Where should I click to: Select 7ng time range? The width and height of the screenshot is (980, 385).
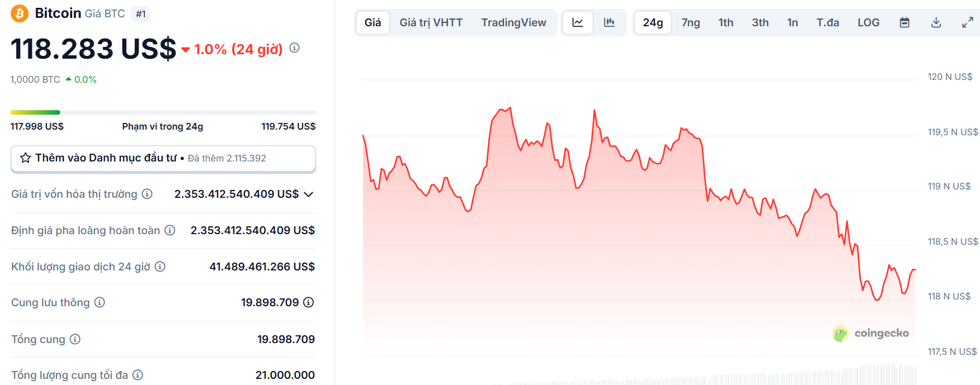coord(691,22)
